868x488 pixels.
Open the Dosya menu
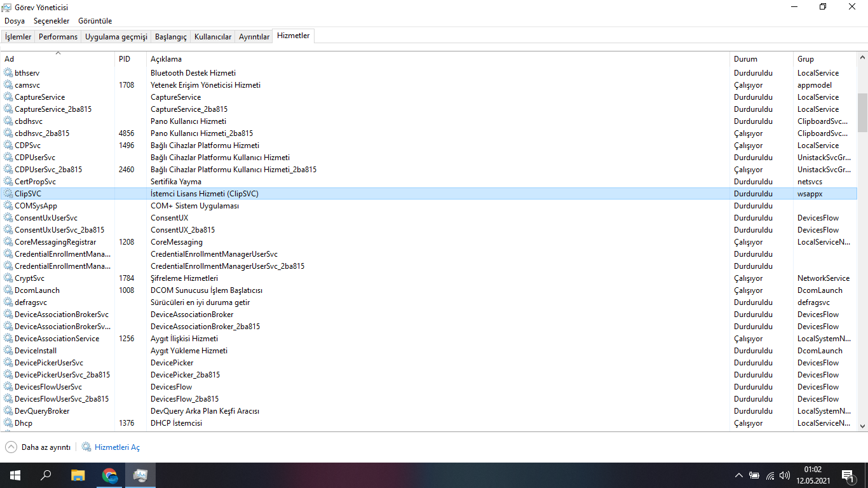[15, 21]
